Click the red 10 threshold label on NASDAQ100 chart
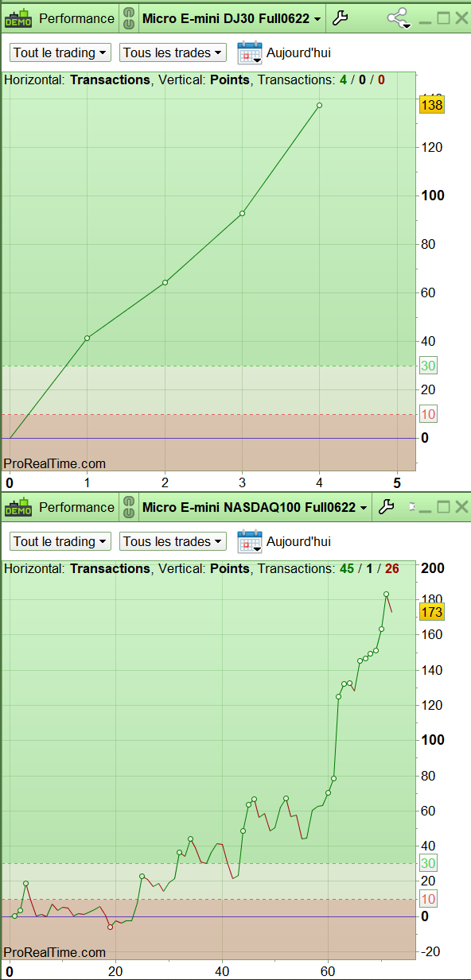Screen dimensions: 471x980 pos(428,899)
